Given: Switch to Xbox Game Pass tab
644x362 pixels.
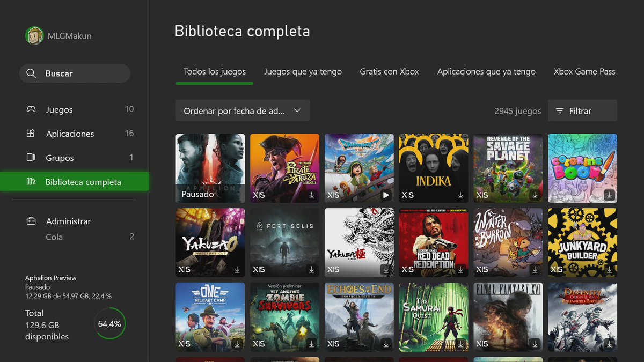Looking at the screenshot, I should pyautogui.click(x=584, y=71).
